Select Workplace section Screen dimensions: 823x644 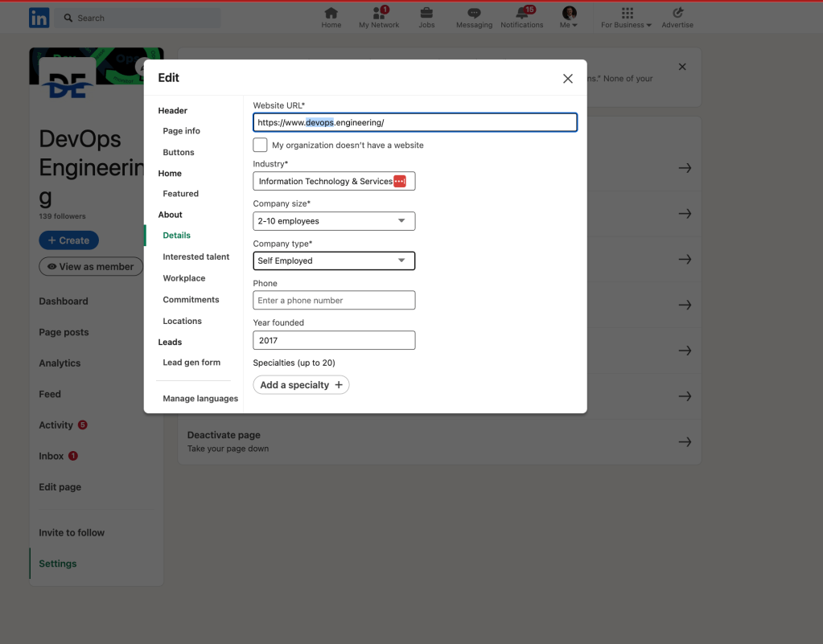pos(183,278)
